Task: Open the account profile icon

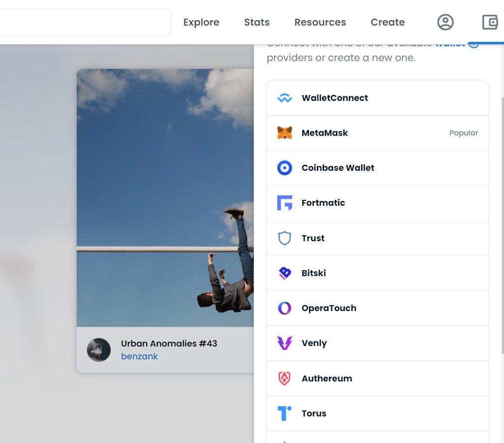Action: (445, 22)
